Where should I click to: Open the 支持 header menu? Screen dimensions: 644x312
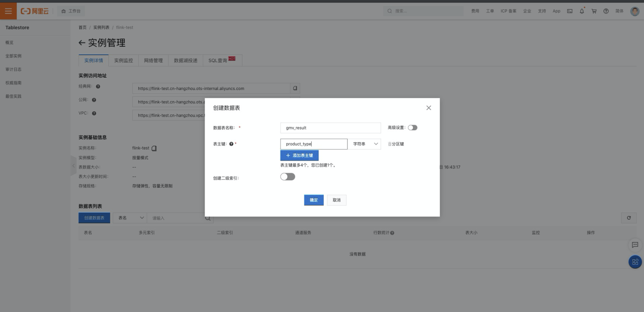pos(542,11)
